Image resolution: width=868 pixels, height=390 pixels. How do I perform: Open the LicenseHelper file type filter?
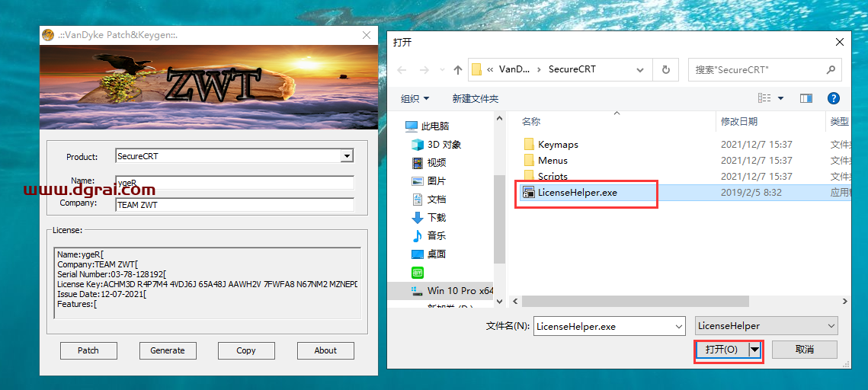click(x=766, y=326)
